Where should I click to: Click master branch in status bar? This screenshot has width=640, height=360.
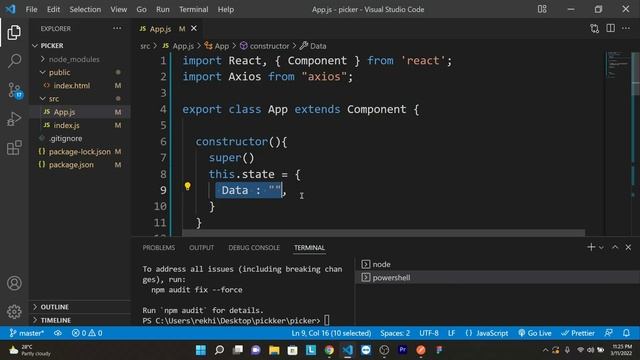pos(26,333)
